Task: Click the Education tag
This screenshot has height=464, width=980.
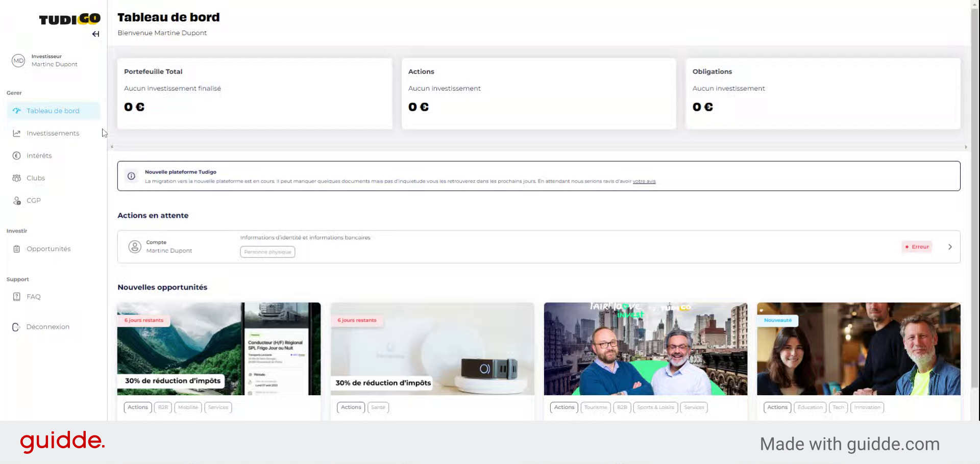Action: click(x=810, y=407)
